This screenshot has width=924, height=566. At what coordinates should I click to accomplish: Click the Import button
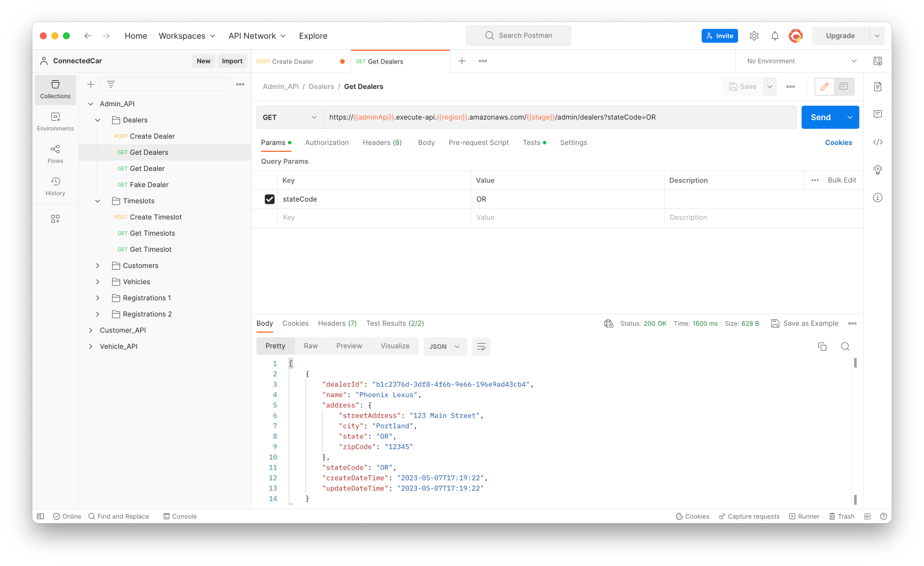tap(232, 61)
